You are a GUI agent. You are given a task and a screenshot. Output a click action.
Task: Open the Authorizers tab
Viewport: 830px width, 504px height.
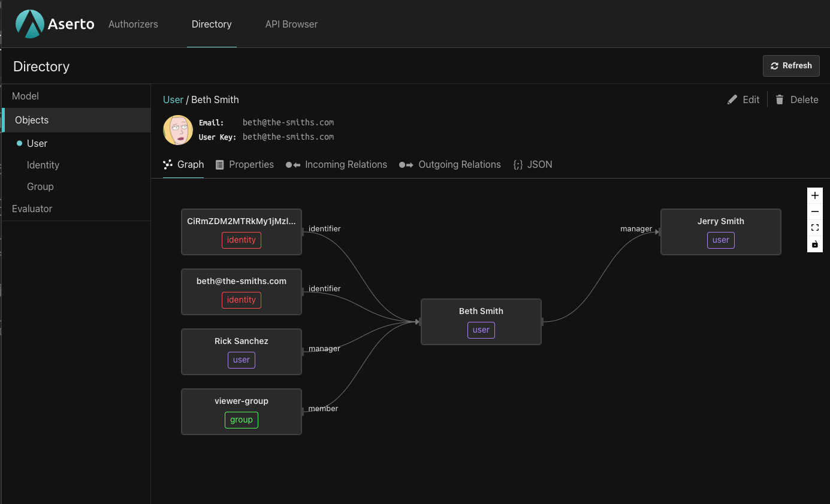point(133,24)
